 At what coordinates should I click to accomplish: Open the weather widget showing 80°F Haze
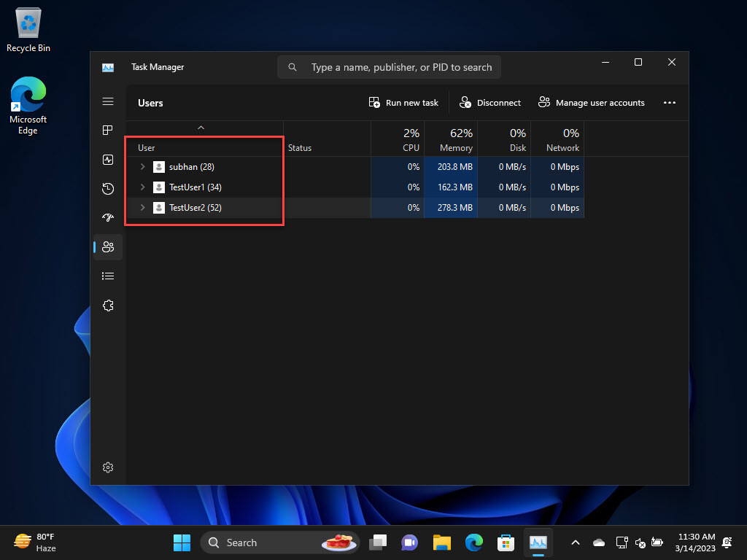click(x=35, y=542)
